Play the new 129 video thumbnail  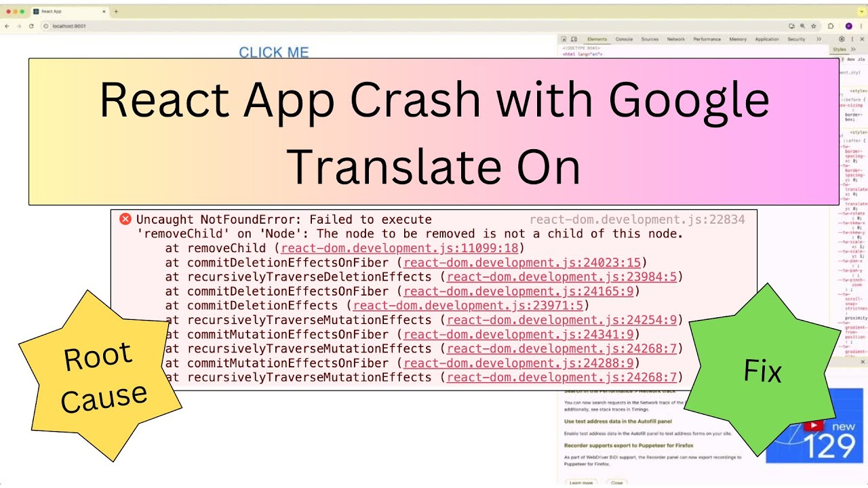click(x=814, y=426)
